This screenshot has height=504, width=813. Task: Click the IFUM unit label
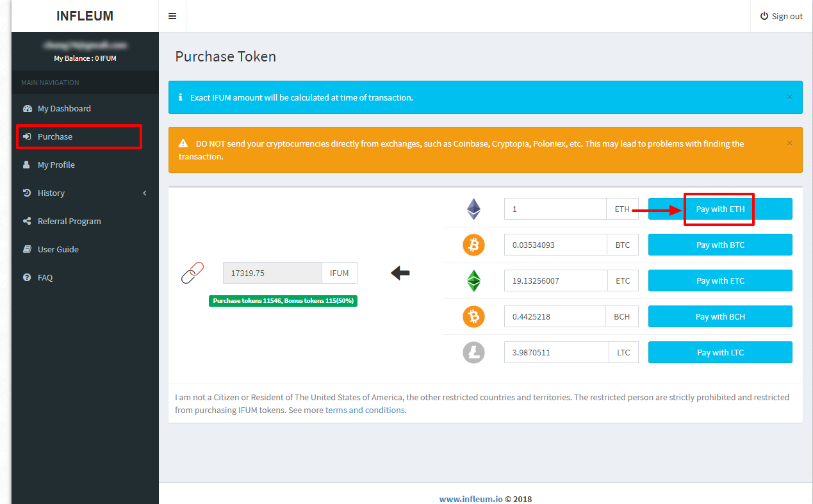340,273
